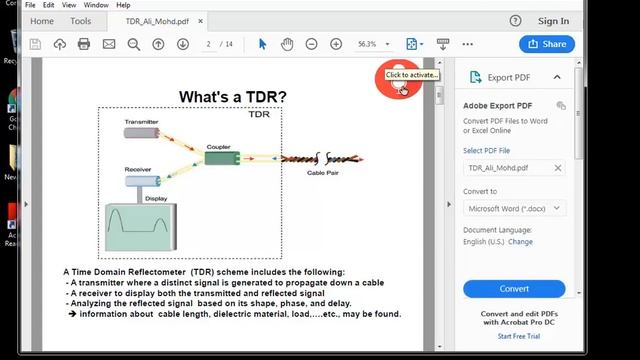Open the View menu
This screenshot has width=640, height=360.
69,5
